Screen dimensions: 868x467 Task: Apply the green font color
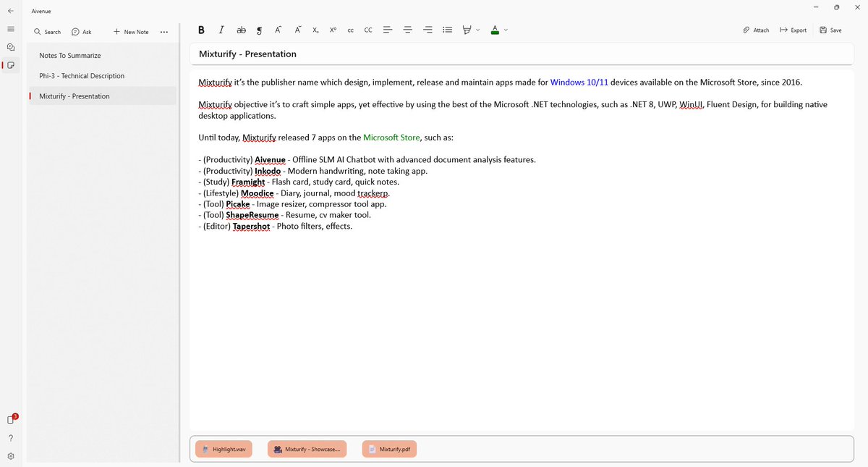tap(495, 30)
